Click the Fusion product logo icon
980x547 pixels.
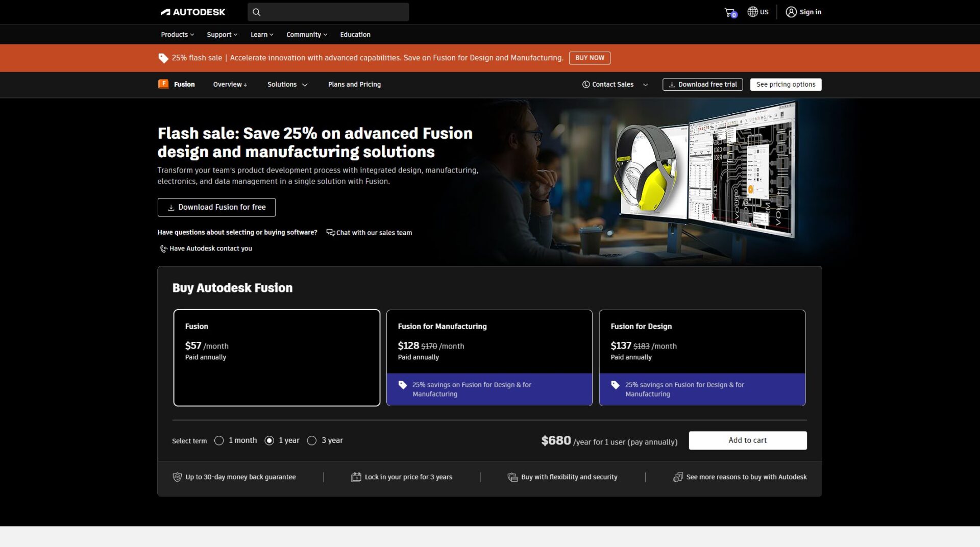(163, 84)
